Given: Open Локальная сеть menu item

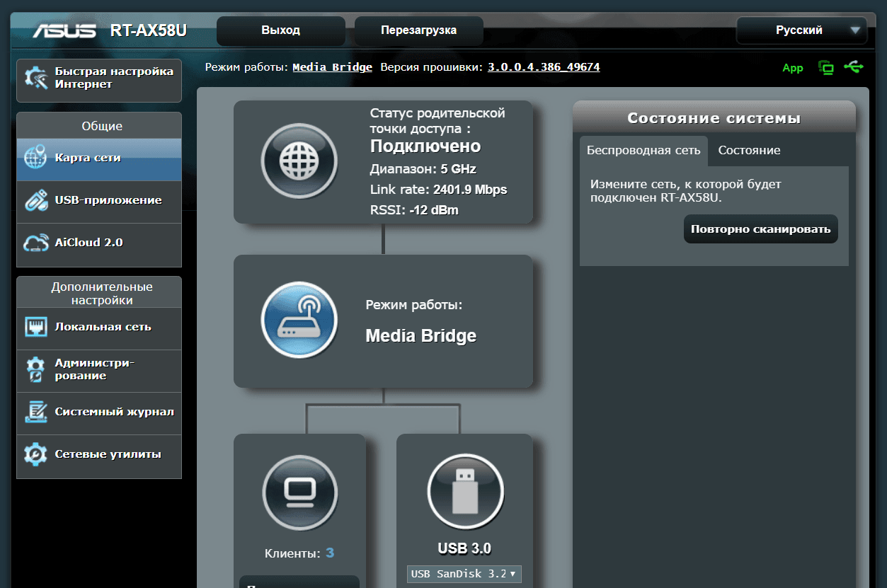Looking at the screenshot, I should pos(99,327).
